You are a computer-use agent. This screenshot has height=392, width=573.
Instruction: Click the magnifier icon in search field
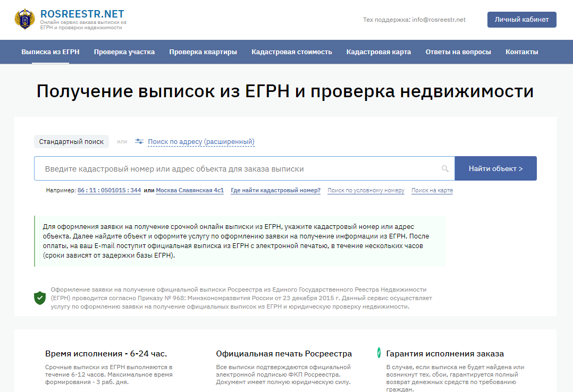[x=445, y=169]
